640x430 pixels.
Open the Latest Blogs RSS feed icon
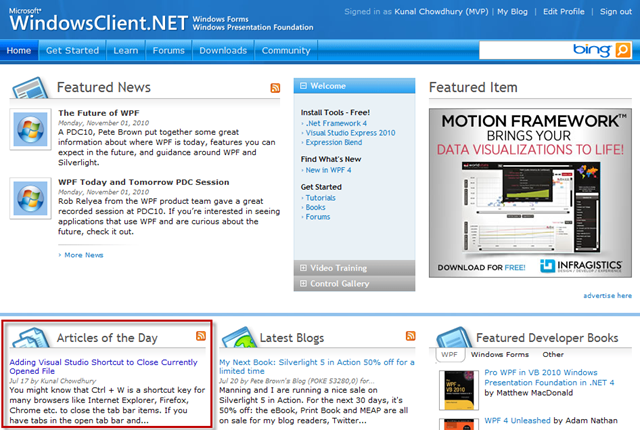pos(410,336)
